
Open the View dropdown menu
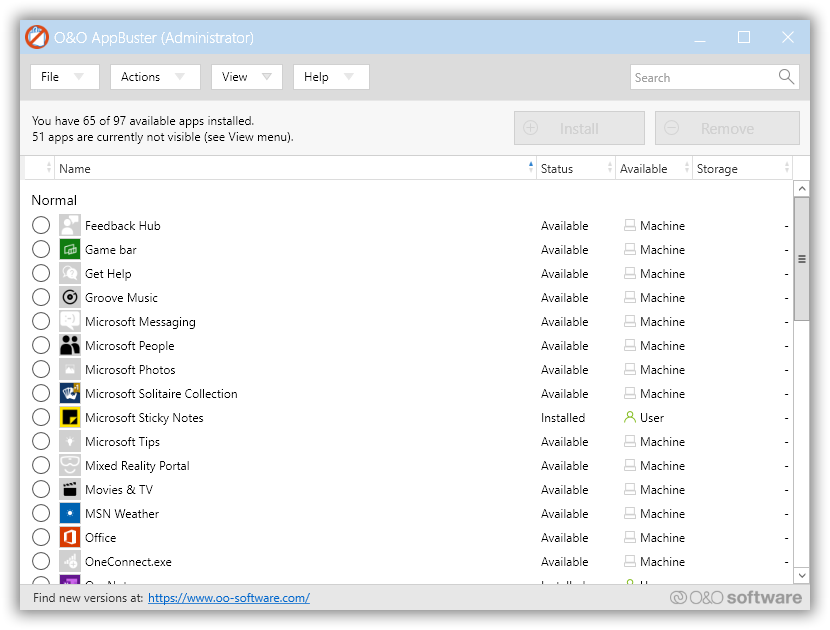247,77
